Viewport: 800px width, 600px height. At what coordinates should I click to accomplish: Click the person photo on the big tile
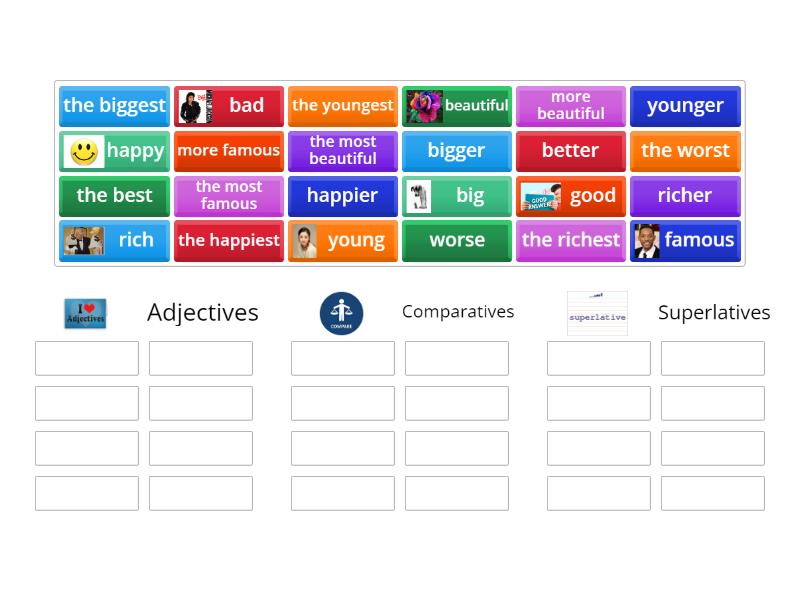(x=421, y=195)
